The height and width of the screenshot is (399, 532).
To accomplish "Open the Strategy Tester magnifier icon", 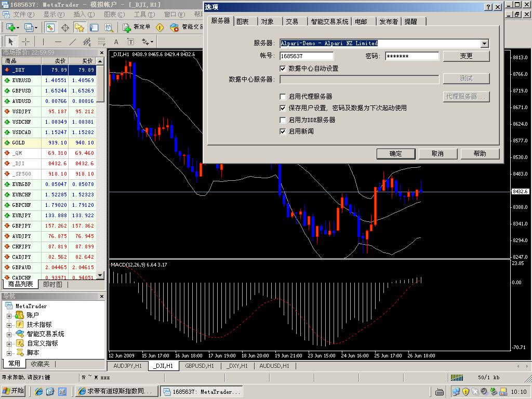I will (x=109, y=28).
